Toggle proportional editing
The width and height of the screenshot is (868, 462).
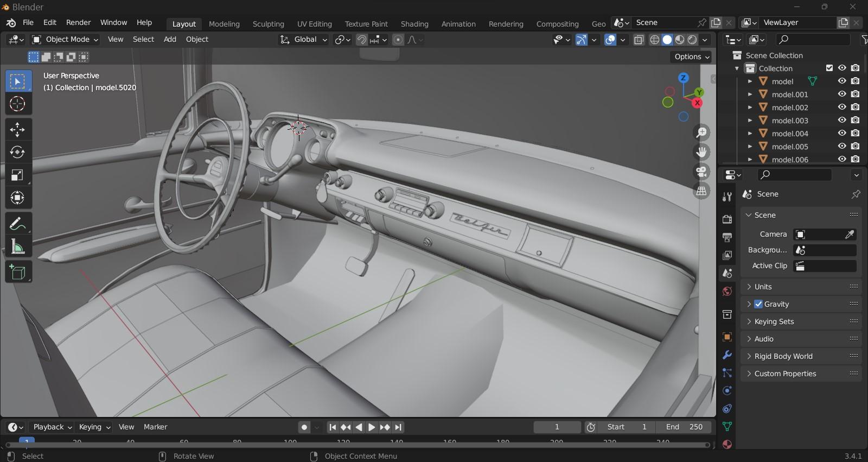pos(398,40)
